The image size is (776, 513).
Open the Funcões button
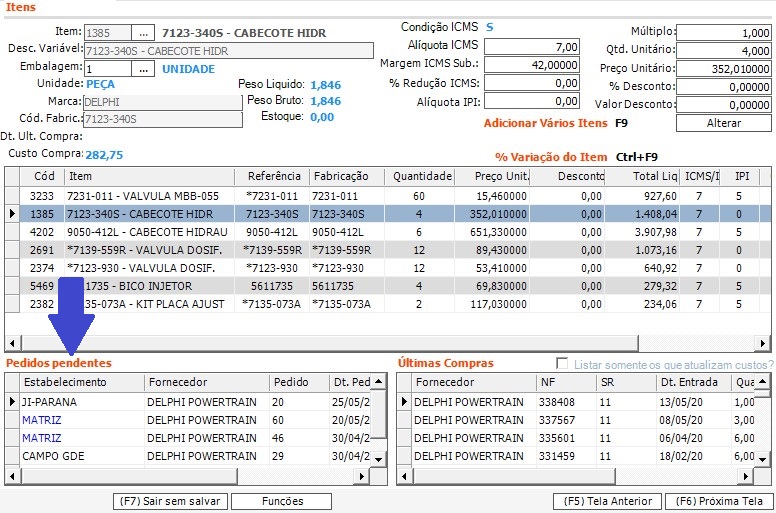click(282, 501)
